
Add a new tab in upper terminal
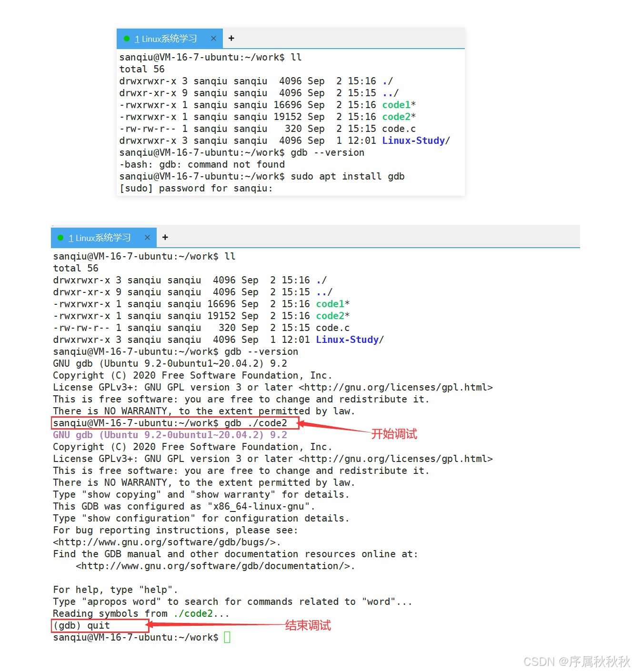231,38
